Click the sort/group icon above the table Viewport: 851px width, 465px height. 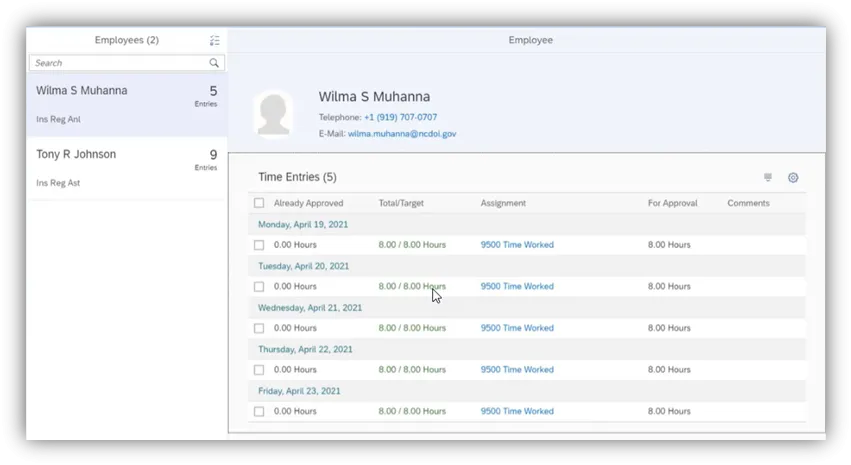768,178
